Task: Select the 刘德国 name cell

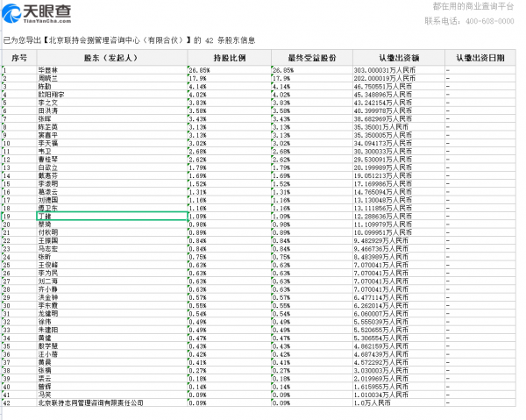Action: (111, 200)
